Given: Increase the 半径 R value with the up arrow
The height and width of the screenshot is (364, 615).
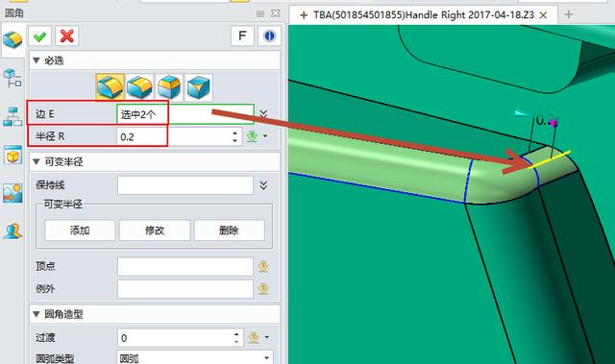Looking at the screenshot, I should click(x=234, y=133).
